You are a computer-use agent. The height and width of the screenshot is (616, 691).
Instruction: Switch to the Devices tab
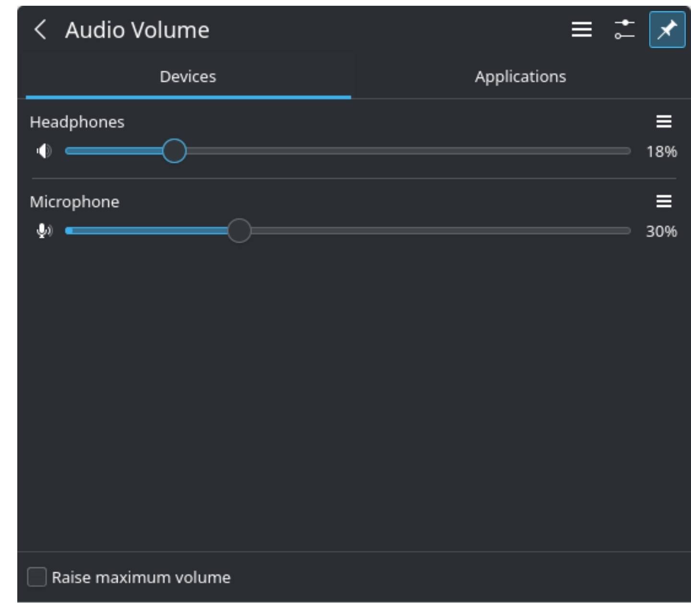click(x=188, y=77)
